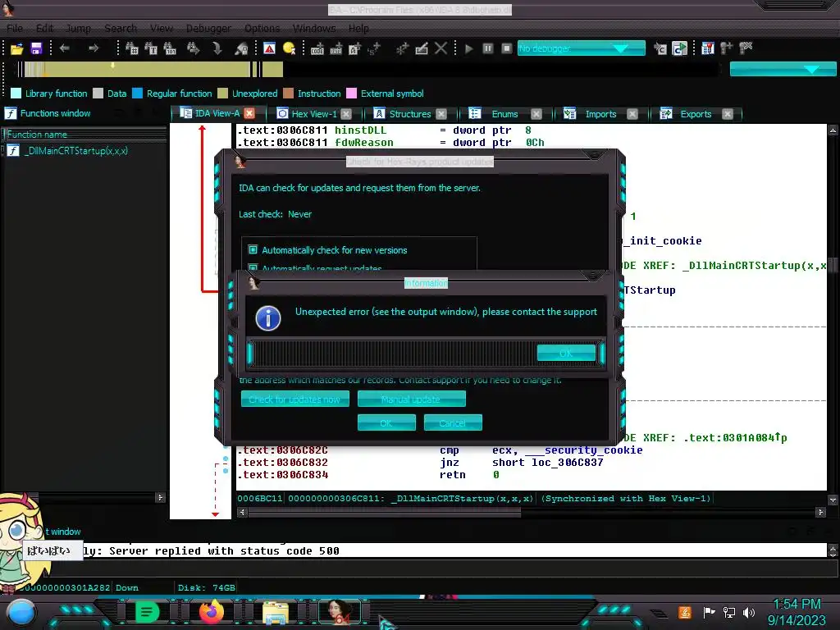This screenshot has width=840, height=630.
Task: Close the IDA View-A tab
Action: click(x=249, y=113)
